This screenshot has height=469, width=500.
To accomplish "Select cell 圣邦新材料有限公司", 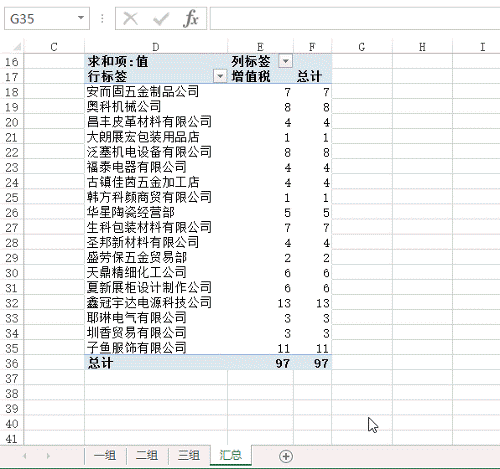I will click(x=156, y=242).
